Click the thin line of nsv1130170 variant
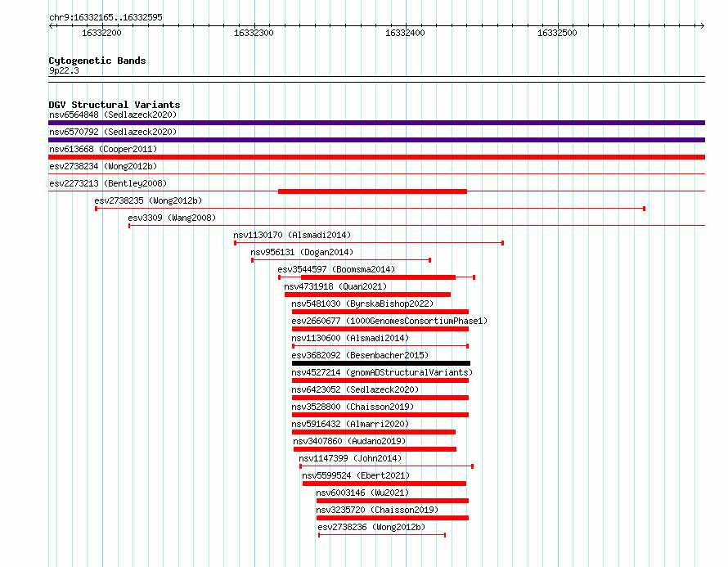The width and height of the screenshot is (728, 567). click(x=369, y=243)
